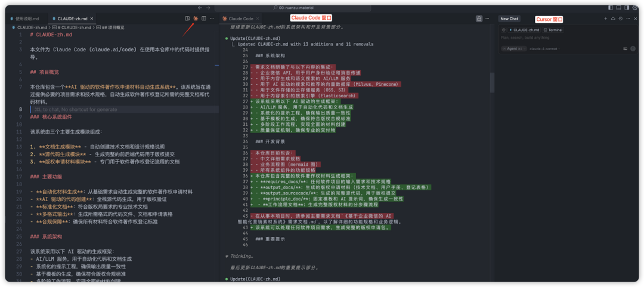Close the Claude Code tab
644x287 pixels.
click(258, 18)
